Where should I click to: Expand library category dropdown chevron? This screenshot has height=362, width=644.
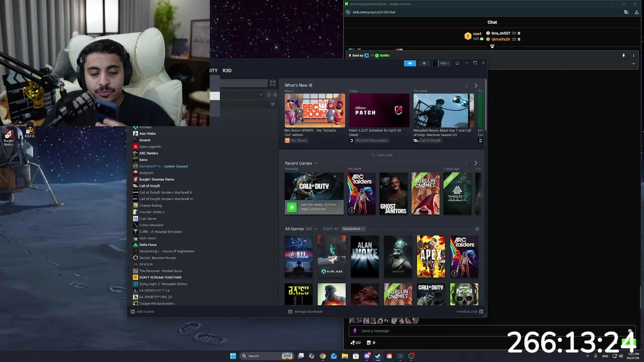point(261,95)
